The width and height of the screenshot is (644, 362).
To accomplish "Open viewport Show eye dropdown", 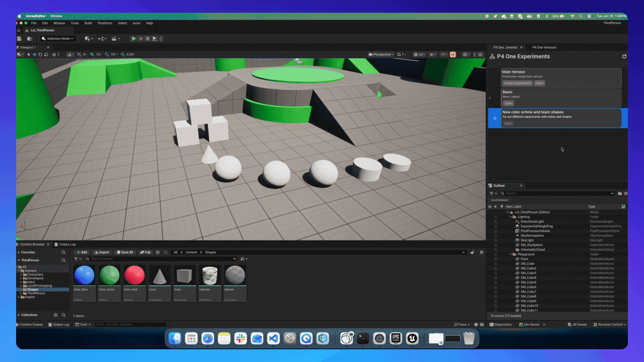I will click(433, 54).
